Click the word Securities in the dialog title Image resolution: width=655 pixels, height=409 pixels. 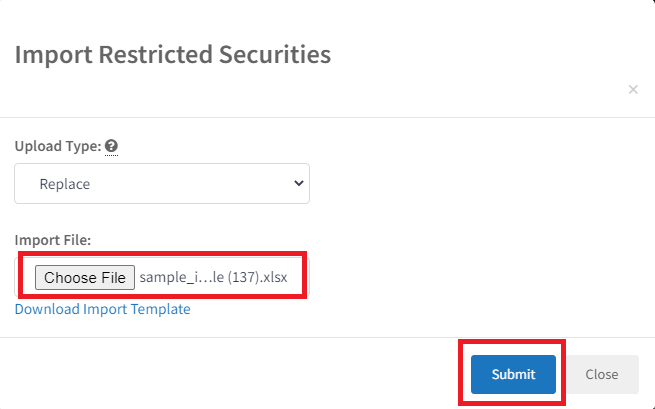(x=275, y=54)
